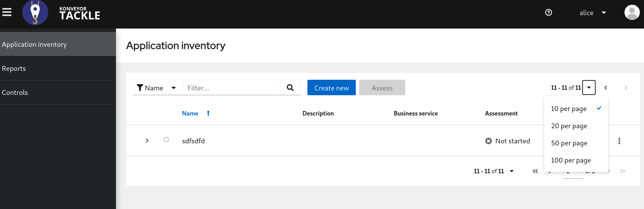This screenshot has height=209, width=644.
Task: Toggle the Name column sort arrow
Action: click(208, 113)
